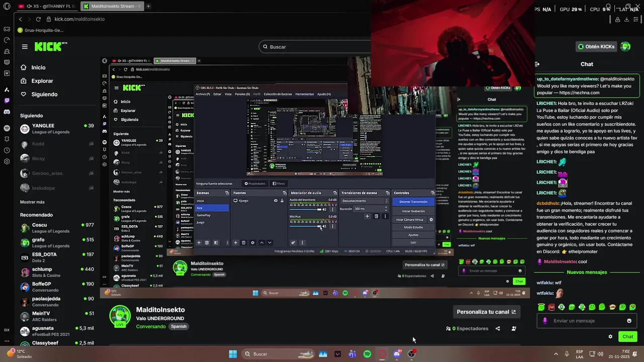Open Archivo menu in OBS window
The height and width of the screenshot is (362, 644).
[203, 94]
